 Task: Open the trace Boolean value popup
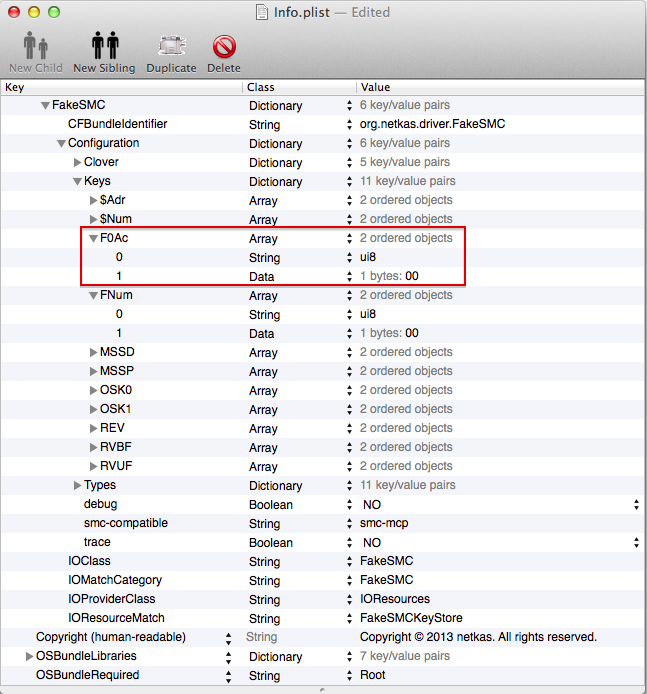coord(636,542)
